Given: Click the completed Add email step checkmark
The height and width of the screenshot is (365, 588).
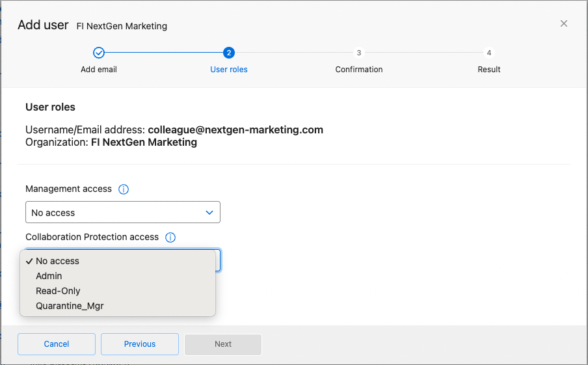Looking at the screenshot, I should tap(99, 53).
